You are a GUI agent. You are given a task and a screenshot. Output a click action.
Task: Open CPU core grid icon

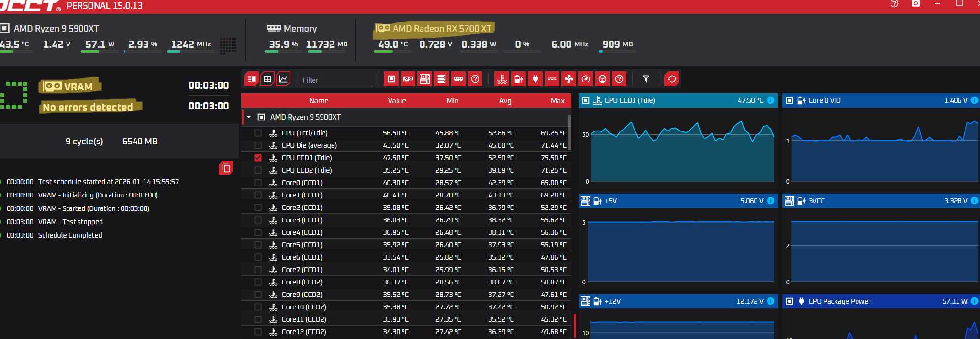coord(228,46)
